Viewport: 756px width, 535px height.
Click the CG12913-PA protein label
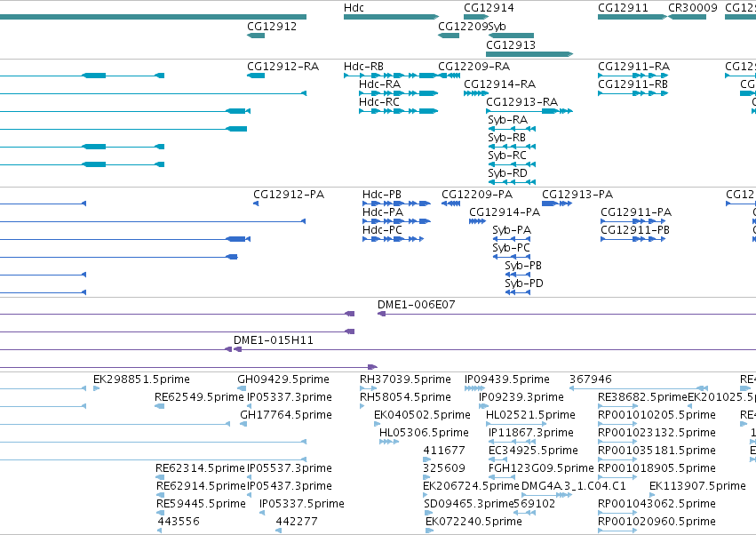pos(577,195)
